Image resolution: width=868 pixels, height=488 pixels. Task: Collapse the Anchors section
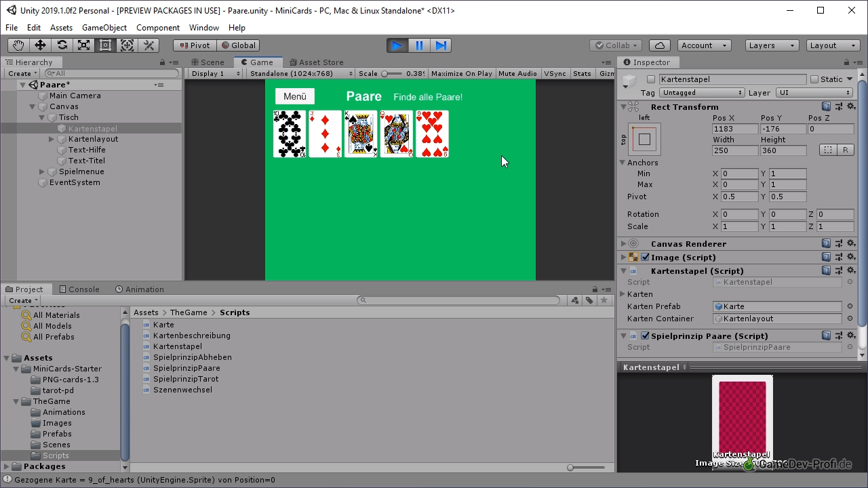tap(623, 163)
